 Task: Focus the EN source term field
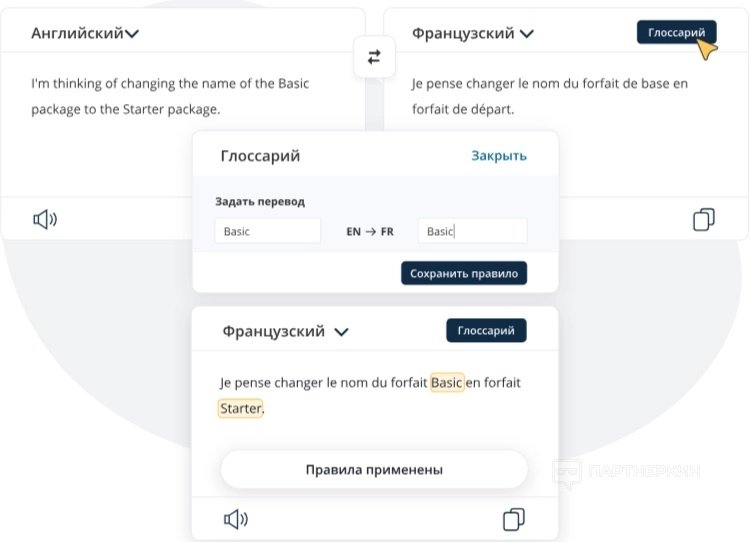pos(267,231)
